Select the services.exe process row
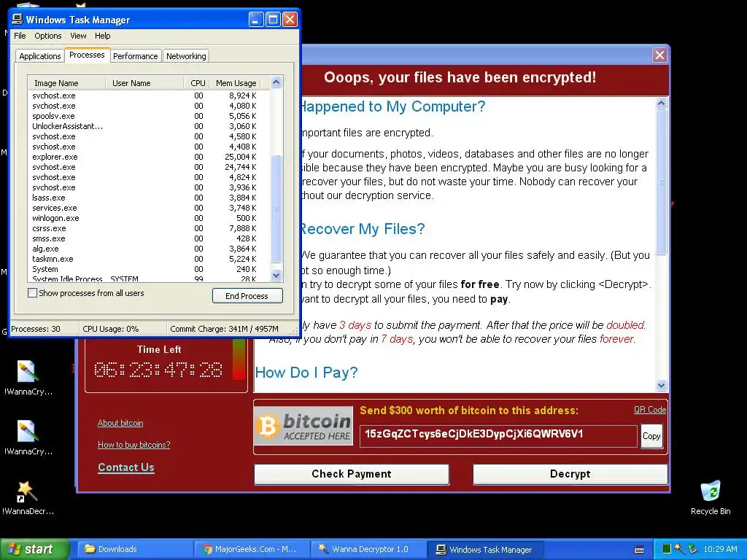 coord(149,208)
